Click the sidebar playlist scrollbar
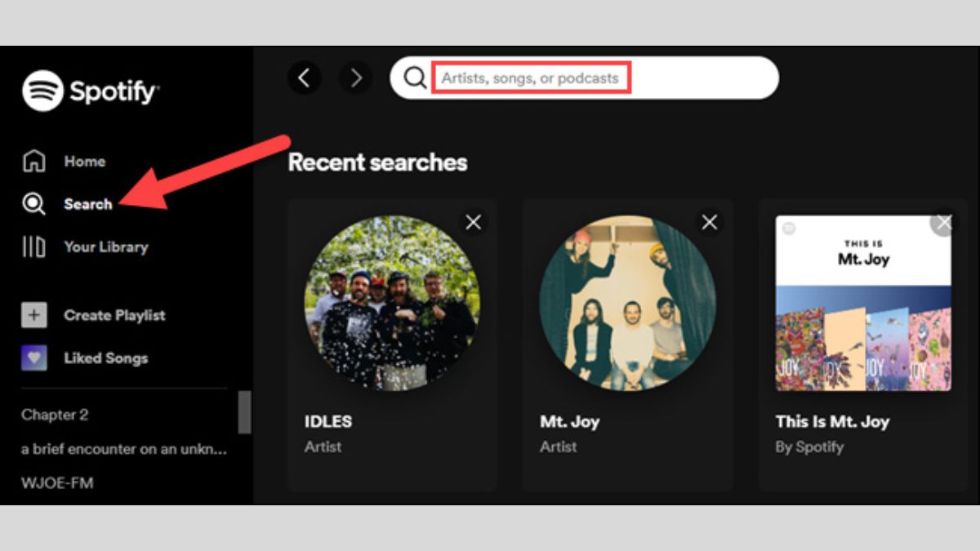Screen dimensions: 980x551 point(244,412)
